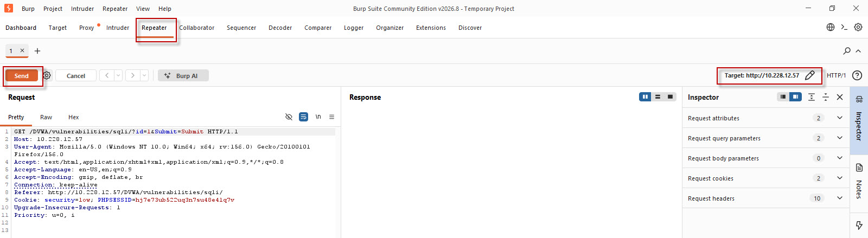Click the Cookie header line in request

click(x=124, y=200)
